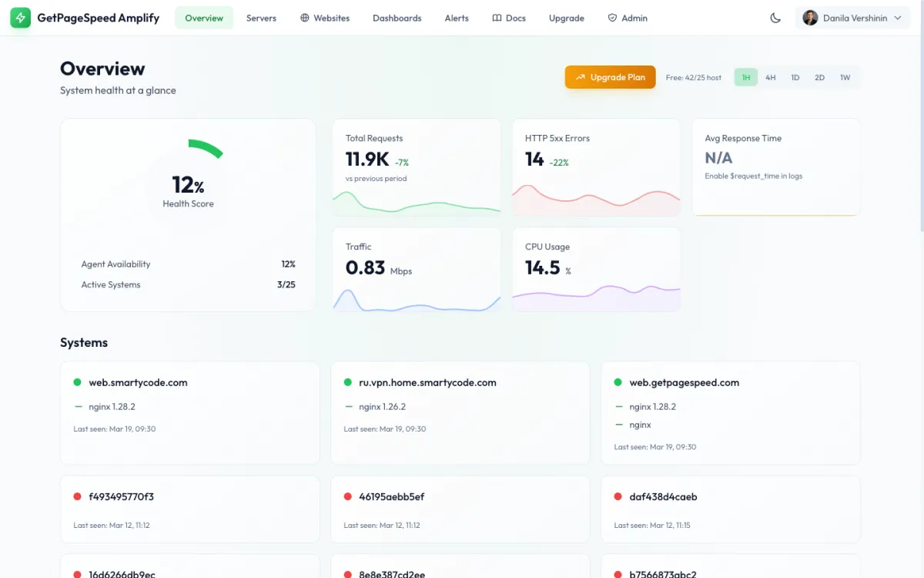Select the 1H time range toggle
Image resolution: width=924 pixels, height=578 pixels.
pos(745,77)
